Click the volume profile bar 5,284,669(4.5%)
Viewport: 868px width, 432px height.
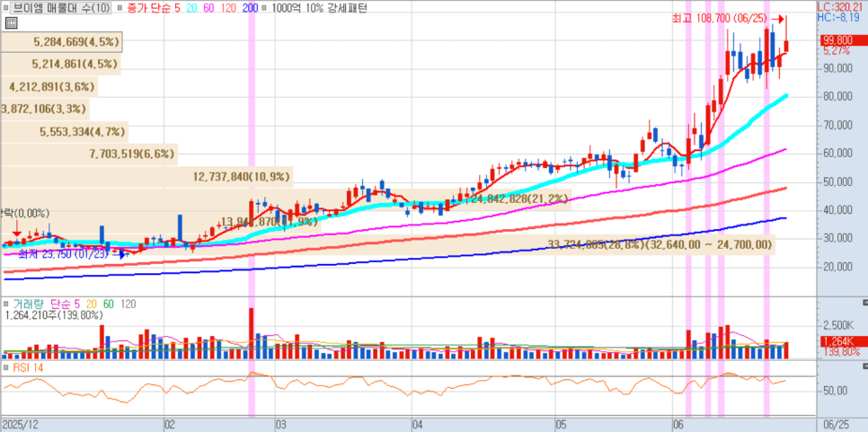point(61,41)
